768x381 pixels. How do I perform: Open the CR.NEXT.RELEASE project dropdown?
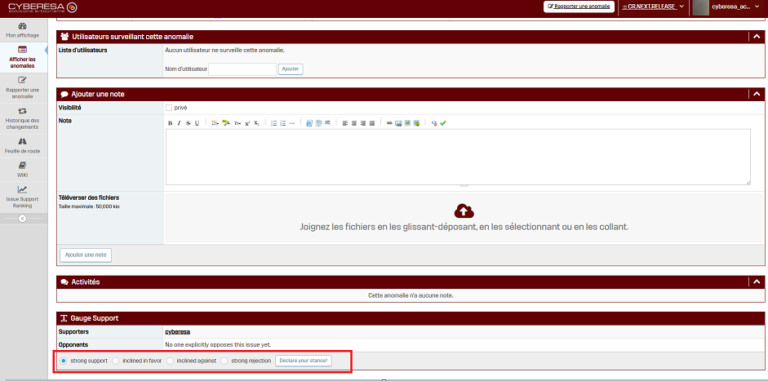(x=652, y=7)
